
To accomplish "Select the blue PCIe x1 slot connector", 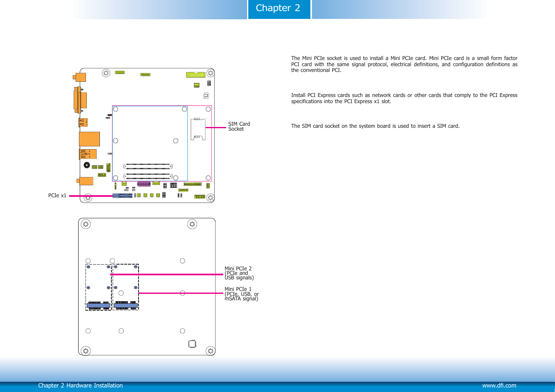I will pyautogui.click(x=123, y=196).
